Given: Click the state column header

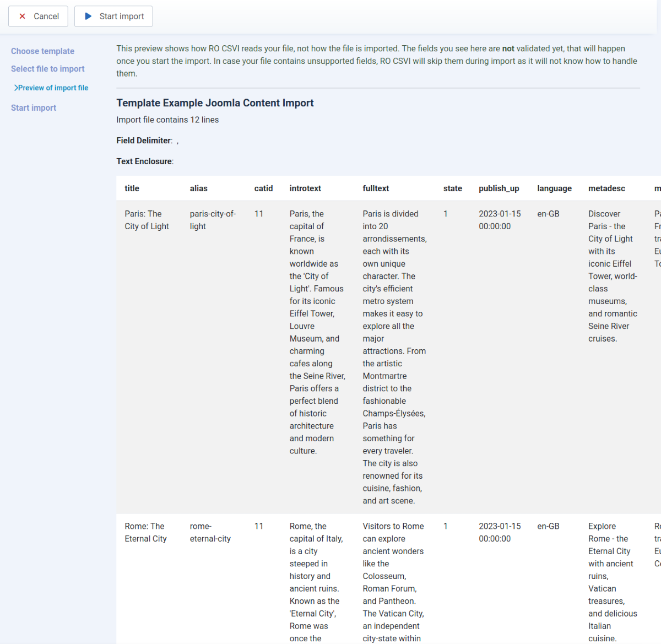Looking at the screenshot, I should (x=452, y=188).
